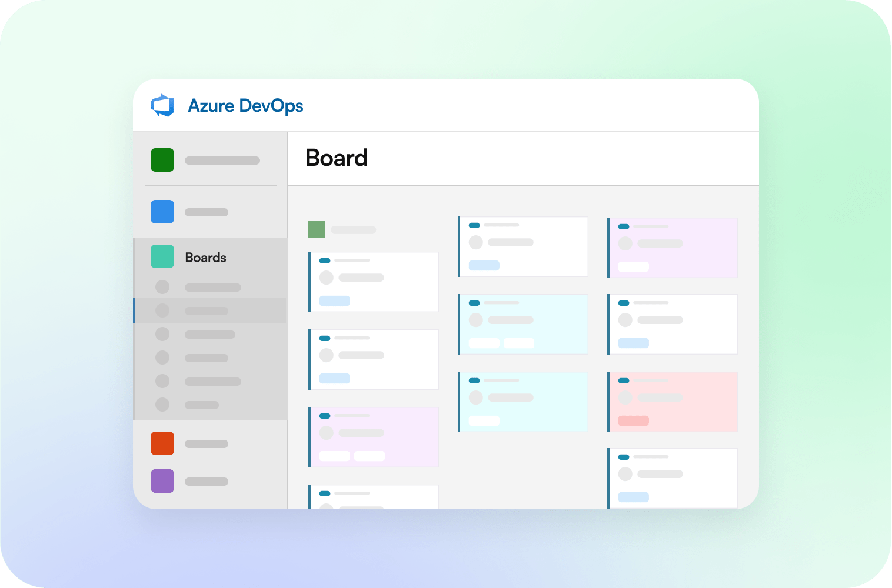The height and width of the screenshot is (588, 892).
Task: Open the orange-red square sidebar icon
Action: pos(162,443)
